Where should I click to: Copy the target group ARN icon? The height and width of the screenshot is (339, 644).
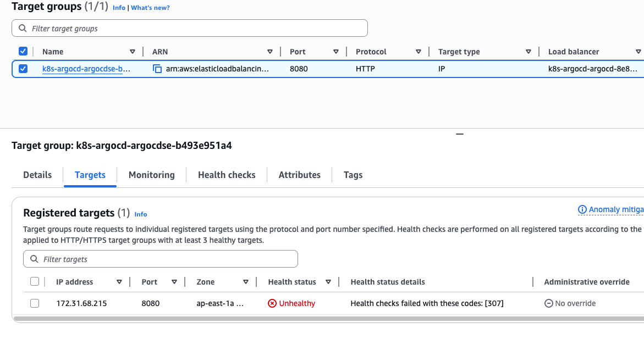[157, 69]
